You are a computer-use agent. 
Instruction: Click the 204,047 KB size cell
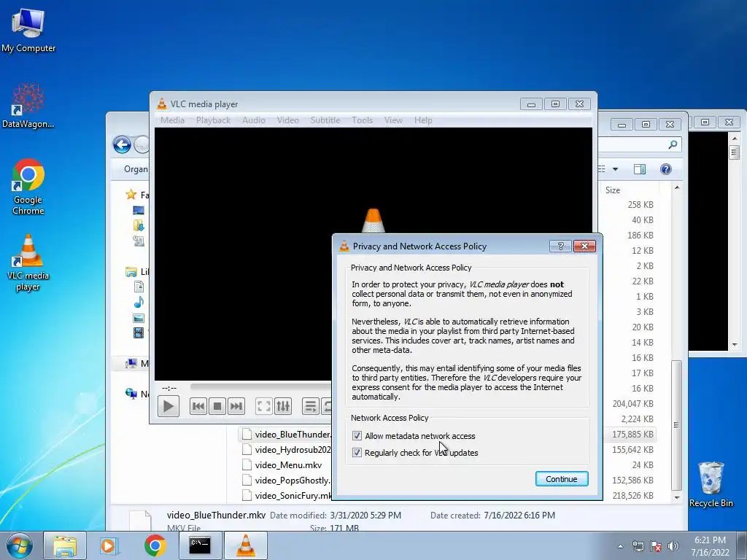(632, 403)
